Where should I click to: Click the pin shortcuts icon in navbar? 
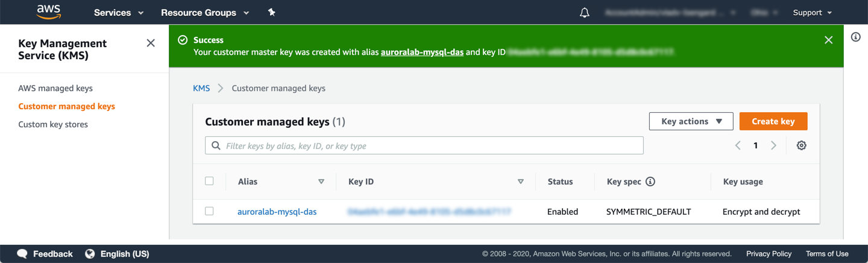(272, 12)
